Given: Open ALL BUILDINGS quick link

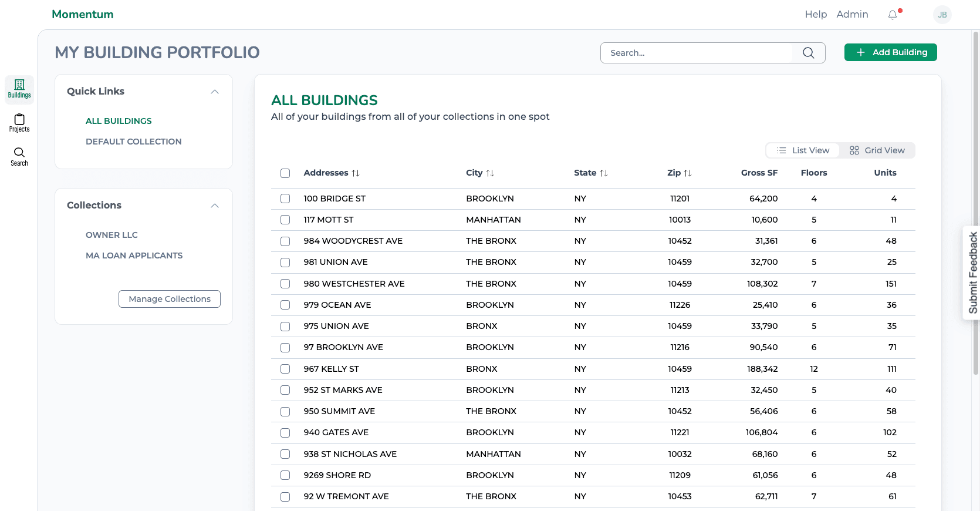Looking at the screenshot, I should [119, 121].
